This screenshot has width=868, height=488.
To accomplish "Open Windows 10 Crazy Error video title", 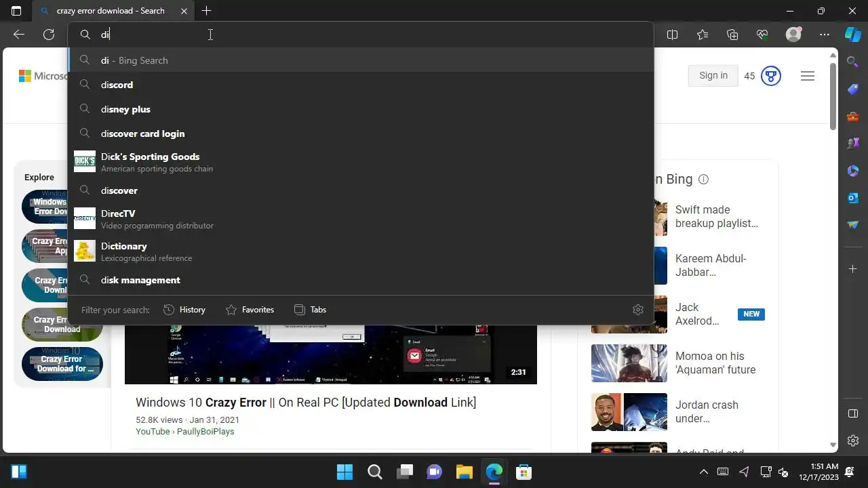I will pos(306,403).
